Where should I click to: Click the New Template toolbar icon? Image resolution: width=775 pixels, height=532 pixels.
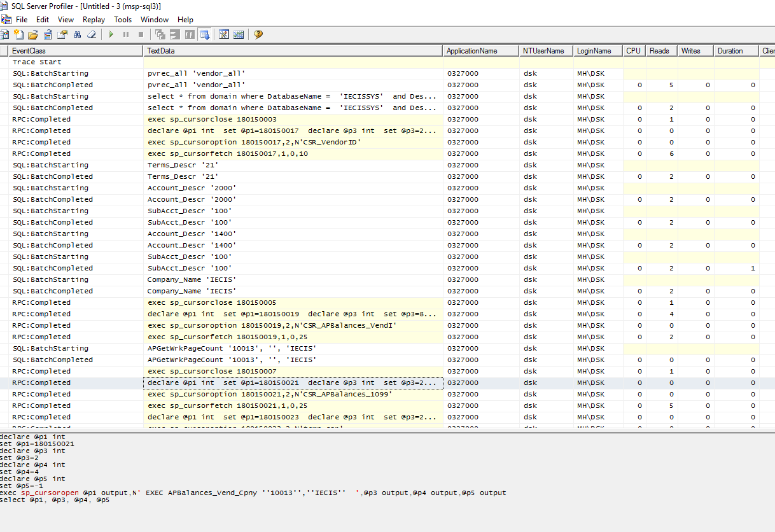tap(18, 34)
